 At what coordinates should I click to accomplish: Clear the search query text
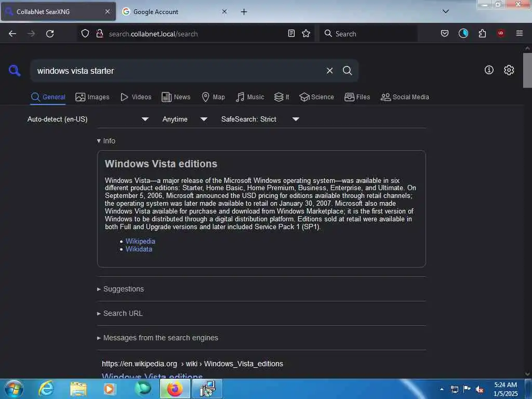click(329, 71)
